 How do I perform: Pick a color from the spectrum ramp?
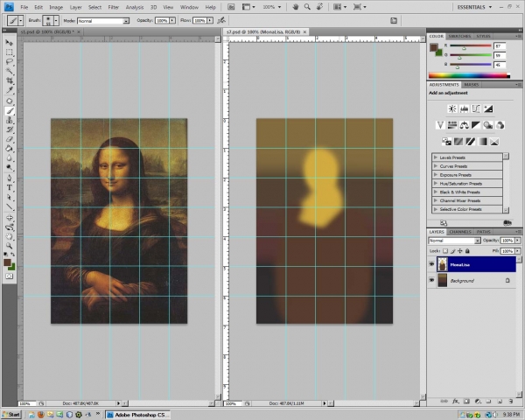point(469,76)
